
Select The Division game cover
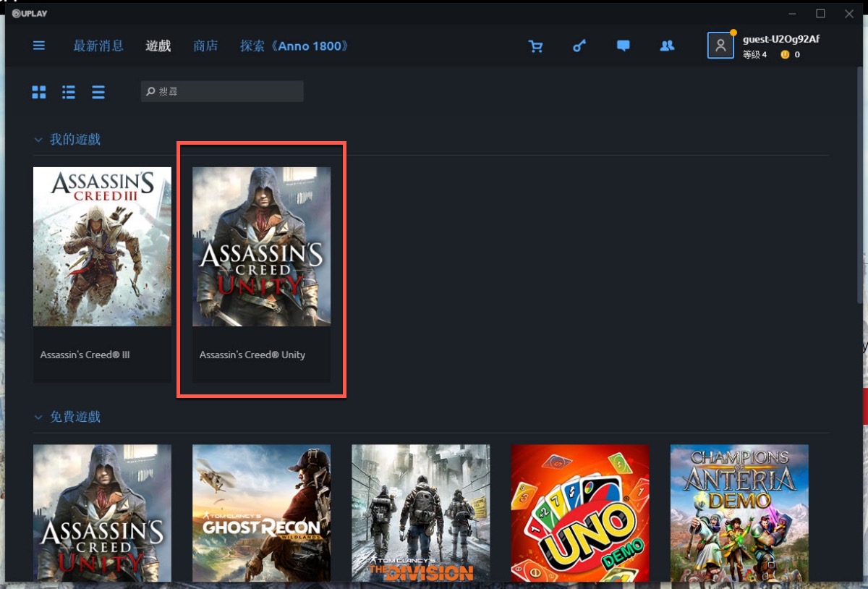(420, 513)
